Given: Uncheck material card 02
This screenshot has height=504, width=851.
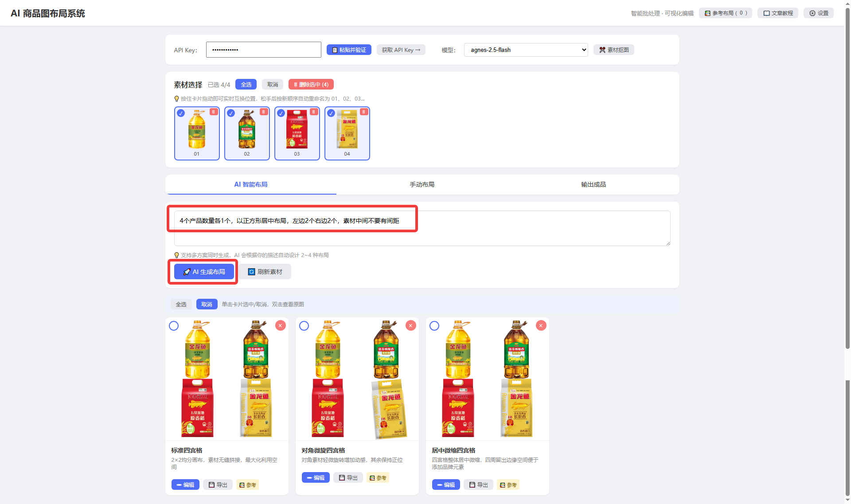Looking at the screenshot, I should (x=231, y=113).
